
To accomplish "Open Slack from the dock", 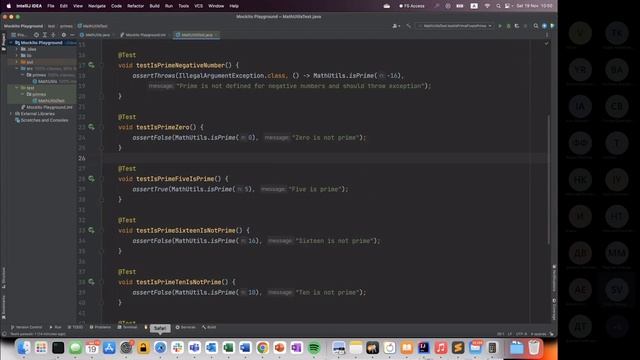I will [177, 348].
